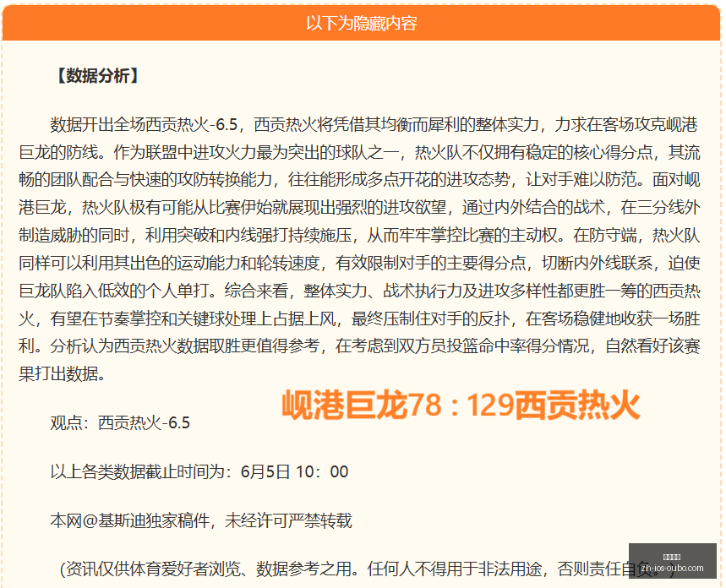This screenshot has height=588, width=726.
Task: Click the disclaimer starting '(资讯仅供体育爱好者浏览'
Action: point(367,569)
